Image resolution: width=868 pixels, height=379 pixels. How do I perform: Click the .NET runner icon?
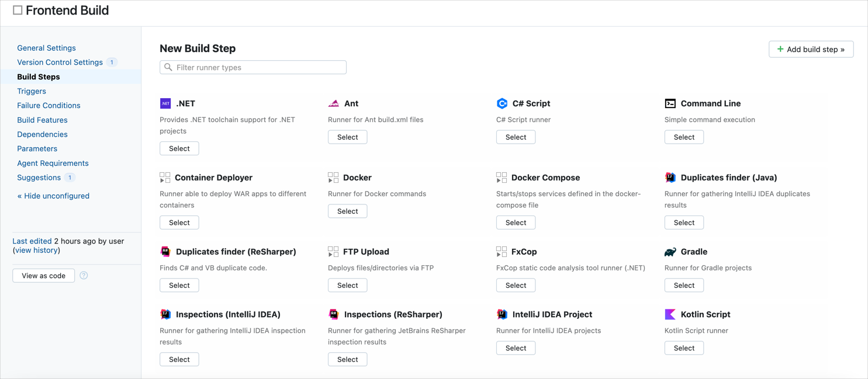tap(165, 103)
